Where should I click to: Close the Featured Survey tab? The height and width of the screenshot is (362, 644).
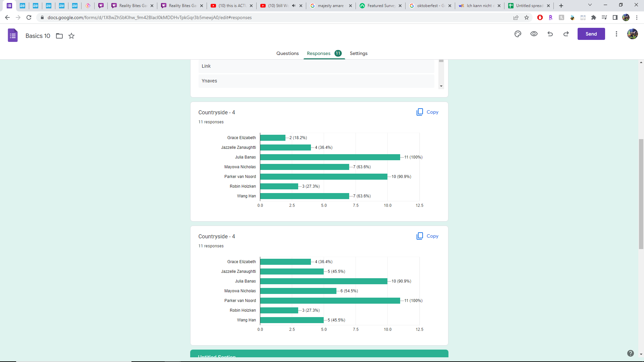[400, 6]
